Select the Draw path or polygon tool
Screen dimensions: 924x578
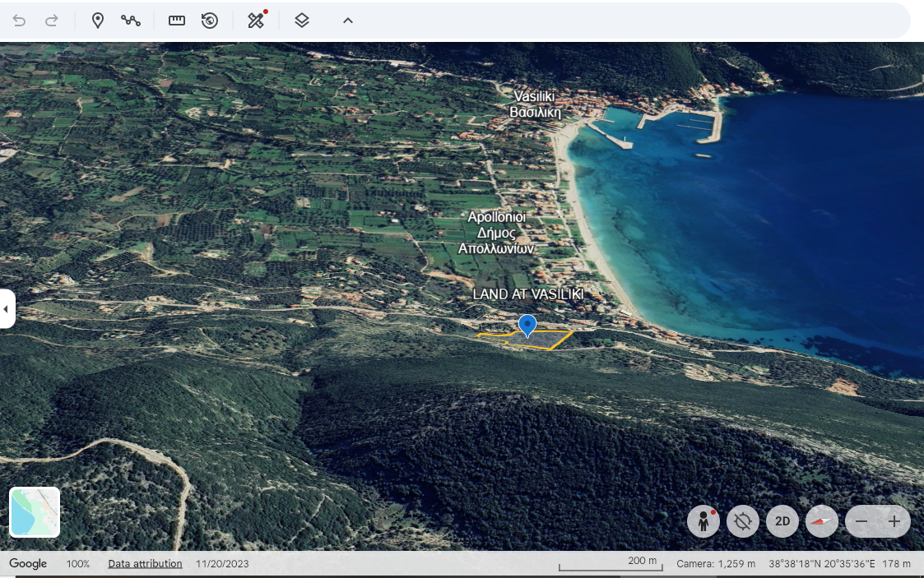[x=131, y=21]
